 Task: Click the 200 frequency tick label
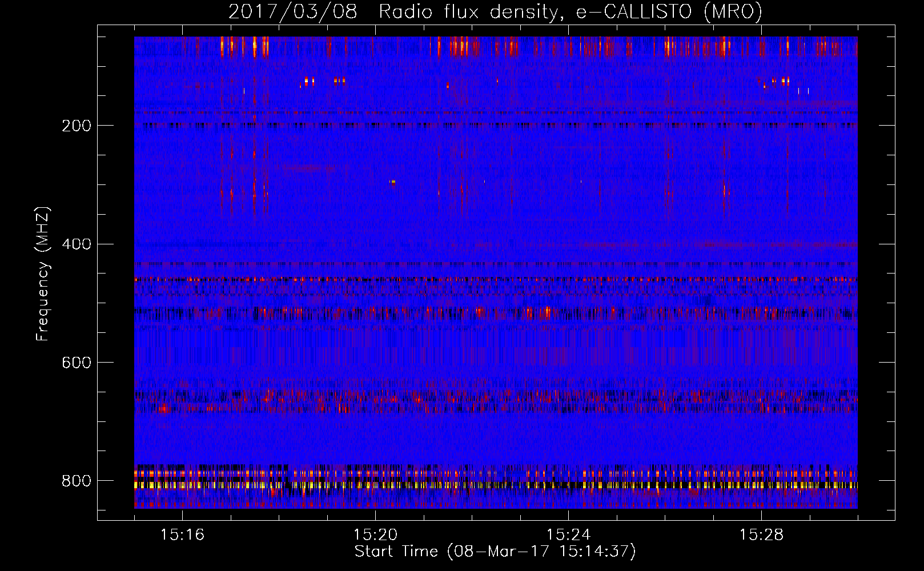pos(77,126)
